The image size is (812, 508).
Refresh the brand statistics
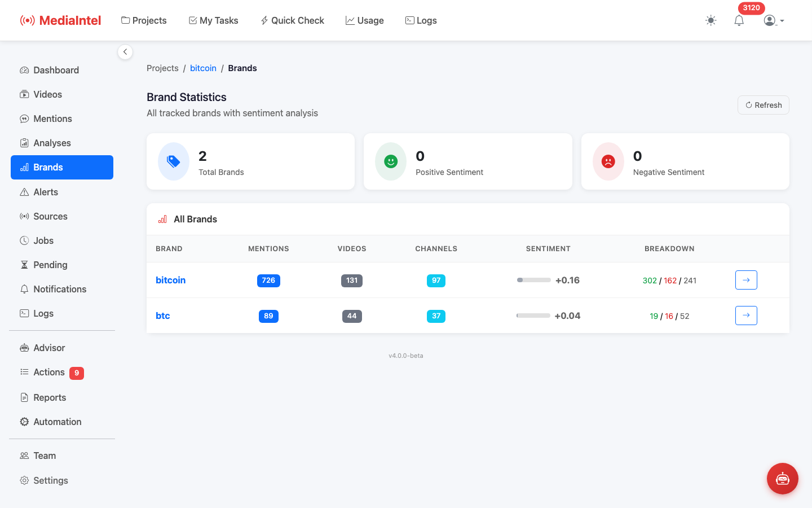(763, 105)
